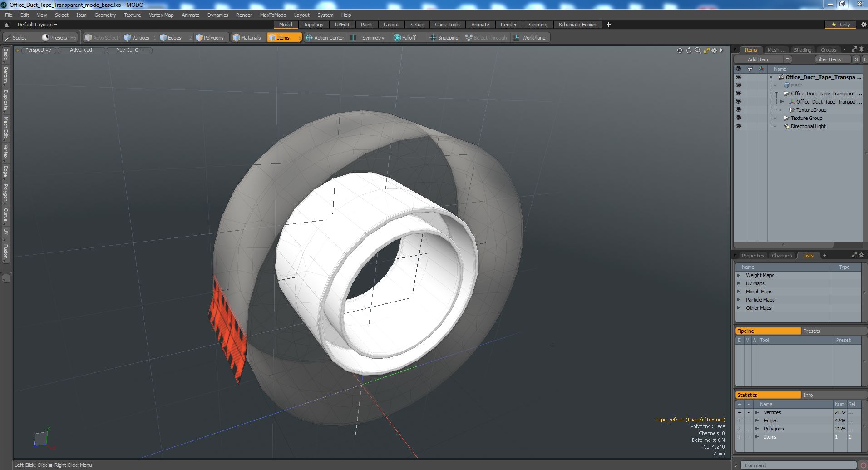Hide the Mesh item via its eye icon
The width and height of the screenshot is (868, 470).
coord(738,85)
